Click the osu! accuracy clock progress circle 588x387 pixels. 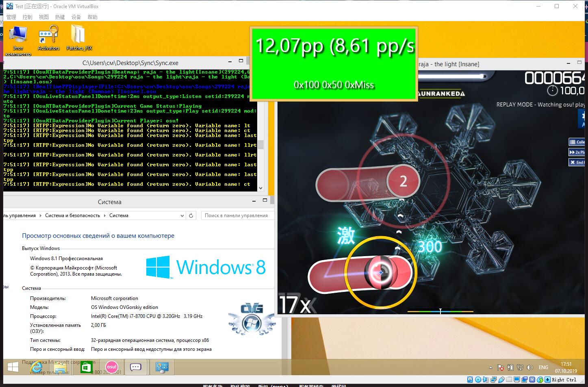pos(552,90)
